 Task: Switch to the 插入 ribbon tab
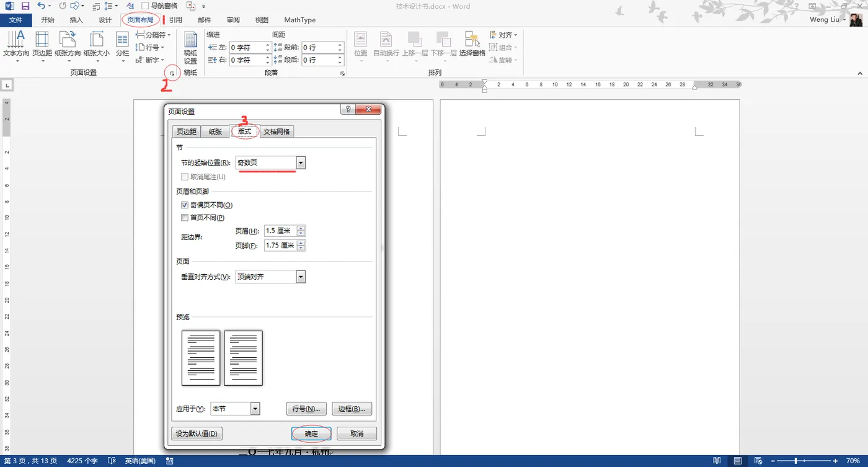point(76,20)
